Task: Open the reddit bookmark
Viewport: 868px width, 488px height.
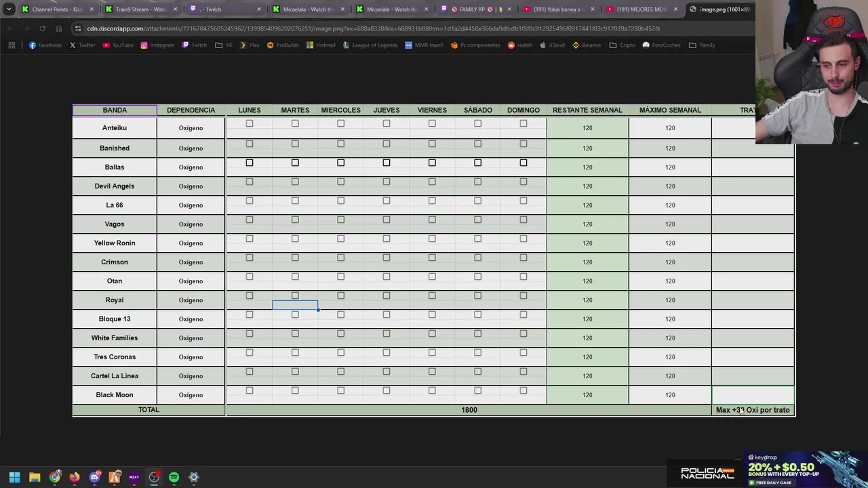Action: 520,45
